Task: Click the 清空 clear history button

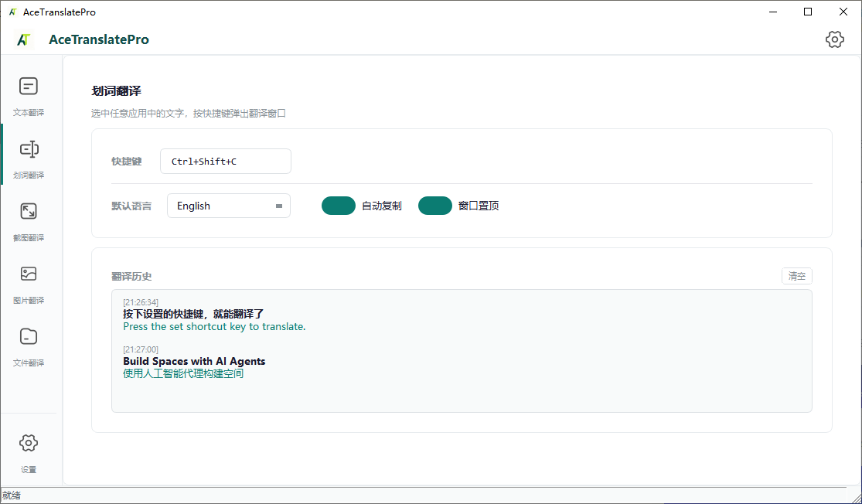Action: click(796, 276)
